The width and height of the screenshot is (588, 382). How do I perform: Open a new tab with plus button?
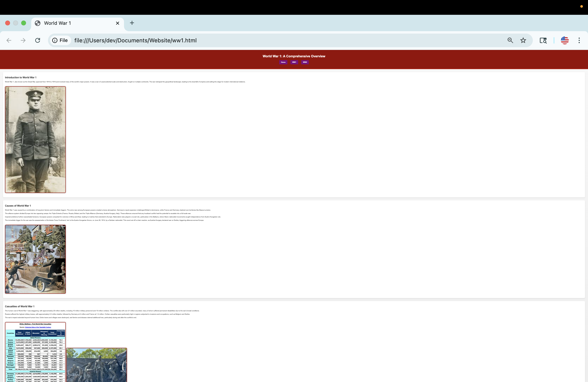tap(132, 23)
